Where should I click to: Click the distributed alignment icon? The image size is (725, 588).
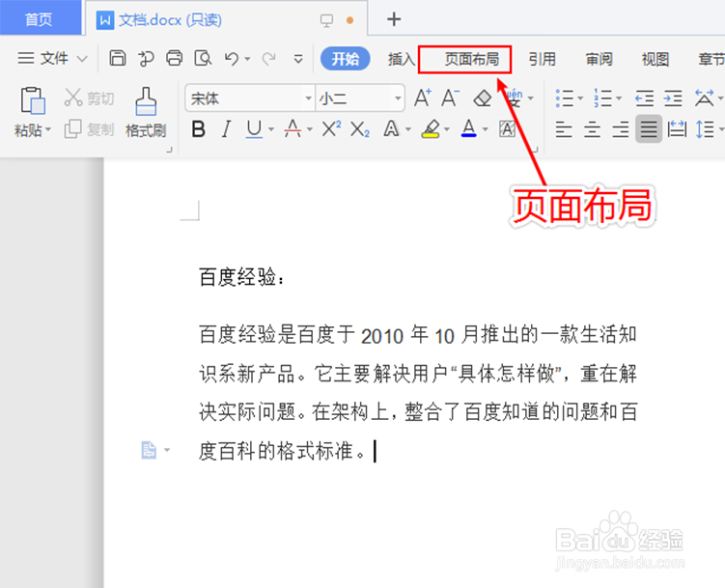pyautogui.click(x=677, y=129)
